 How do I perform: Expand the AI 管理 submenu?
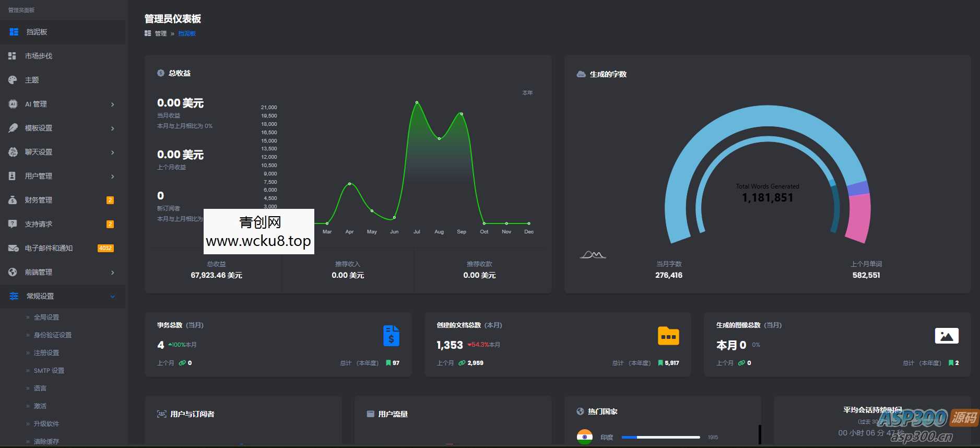click(112, 104)
